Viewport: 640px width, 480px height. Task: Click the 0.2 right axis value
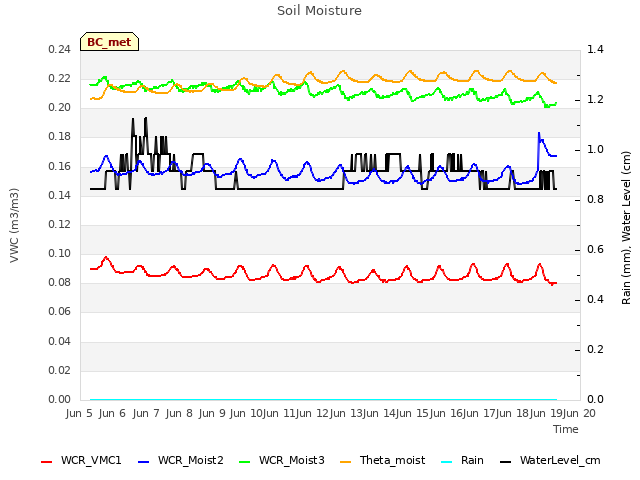click(x=595, y=349)
